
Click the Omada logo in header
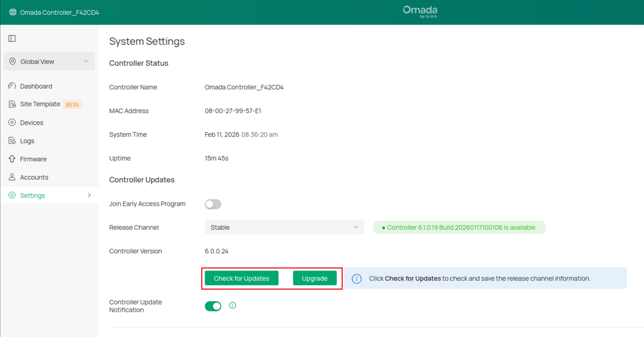click(x=420, y=12)
